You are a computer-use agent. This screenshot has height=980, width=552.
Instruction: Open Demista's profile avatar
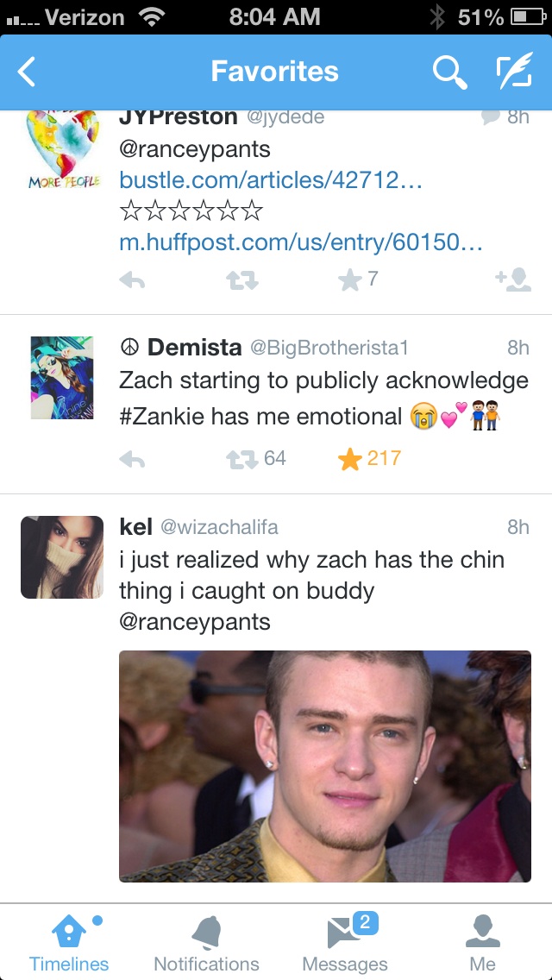pos(62,378)
